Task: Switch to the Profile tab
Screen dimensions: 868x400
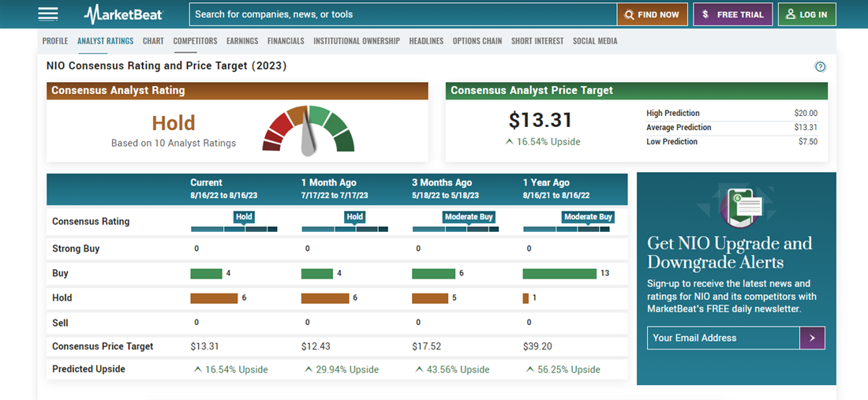Action: [x=55, y=41]
